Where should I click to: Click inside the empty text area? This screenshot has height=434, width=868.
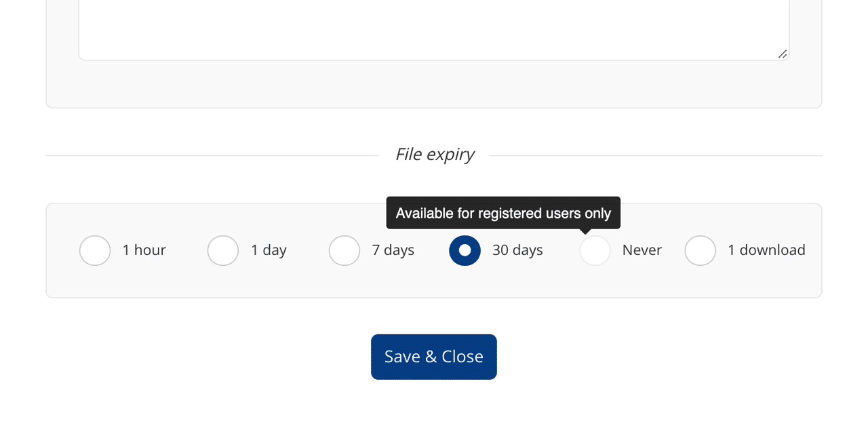433,27
